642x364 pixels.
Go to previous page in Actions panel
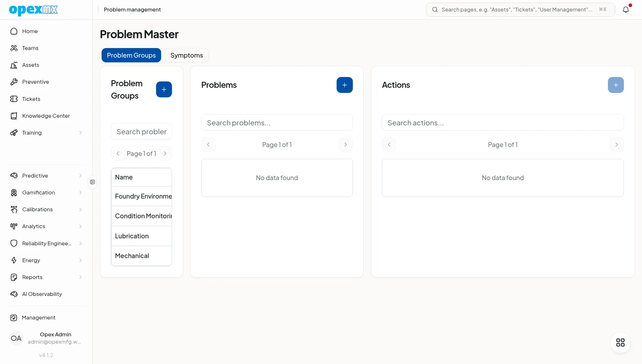[389, 145]
